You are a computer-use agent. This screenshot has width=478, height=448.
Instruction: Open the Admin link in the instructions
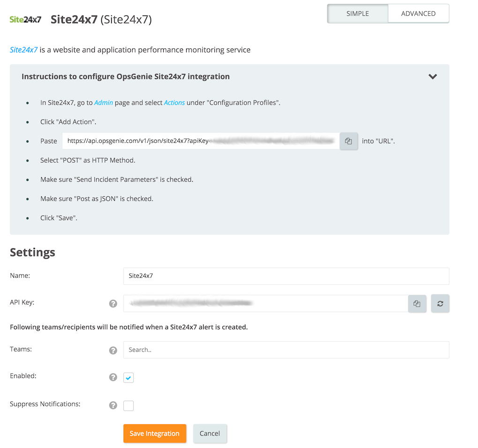coord(103,103)
